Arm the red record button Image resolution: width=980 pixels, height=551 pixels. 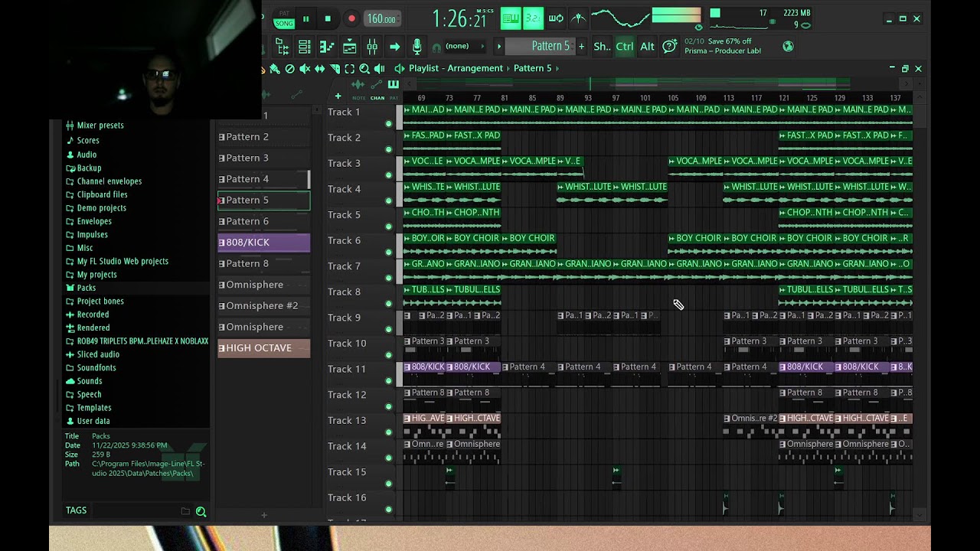pos(351,18)
